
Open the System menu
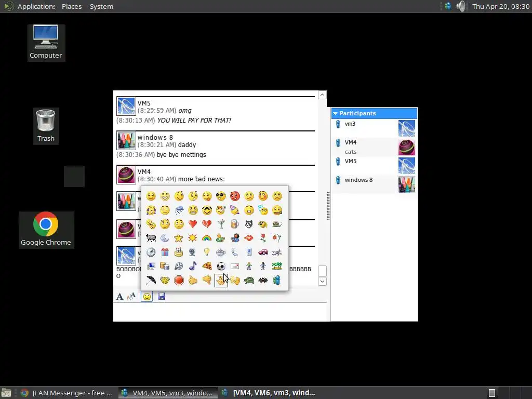point(101,6)
